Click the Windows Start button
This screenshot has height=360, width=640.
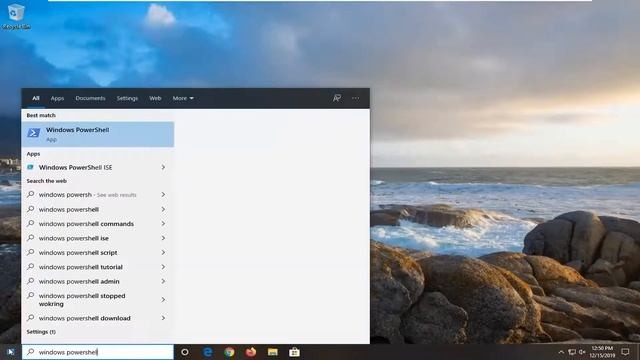[x=11, y=352]
